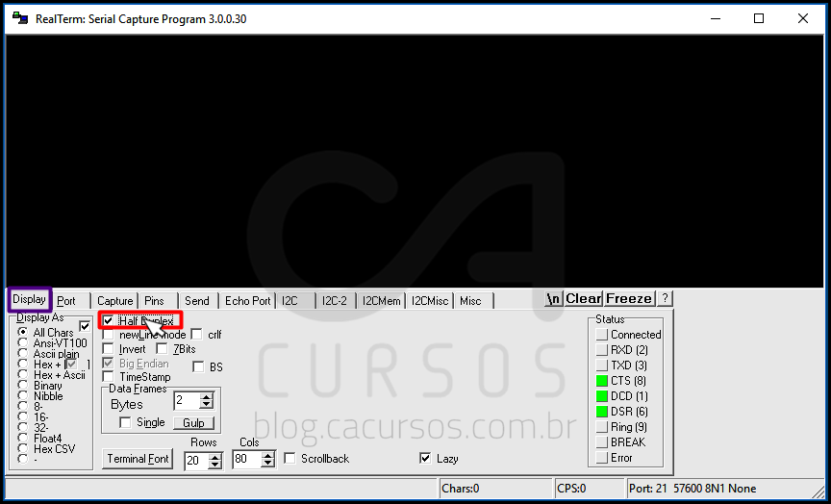Open the I2CMem tab
The image size is (831, 504).
click(381, 301)
